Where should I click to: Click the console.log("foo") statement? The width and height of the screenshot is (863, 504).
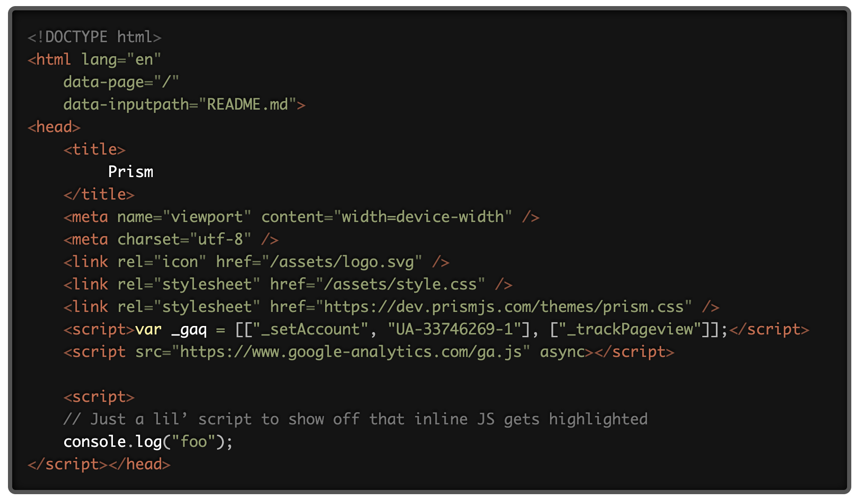[148, 442]
